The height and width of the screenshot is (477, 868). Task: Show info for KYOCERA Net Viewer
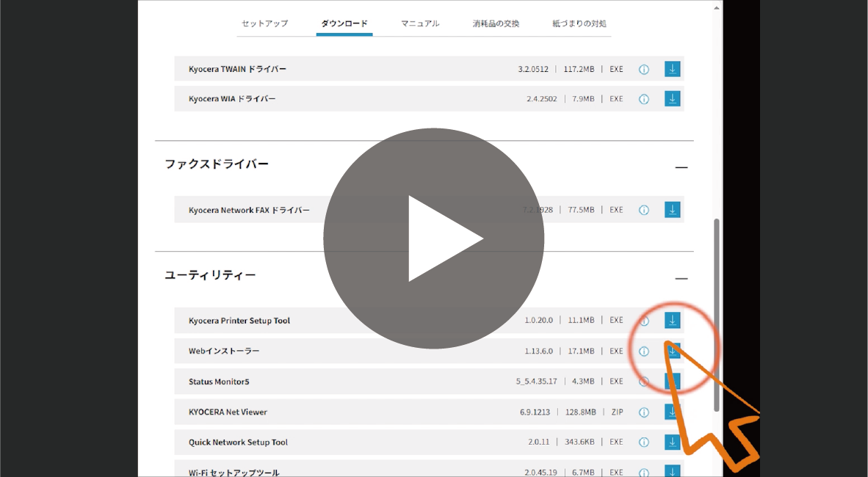click(x=644, y=412)
